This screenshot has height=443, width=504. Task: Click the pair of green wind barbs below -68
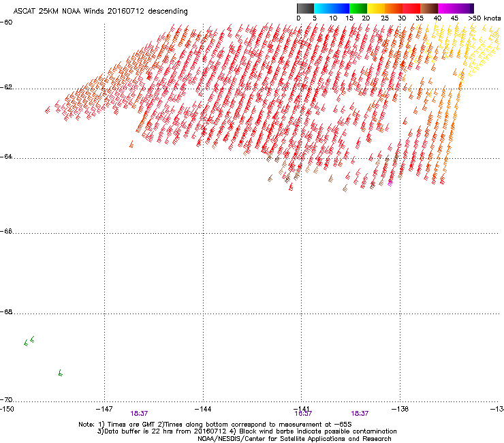pos(29,341)
